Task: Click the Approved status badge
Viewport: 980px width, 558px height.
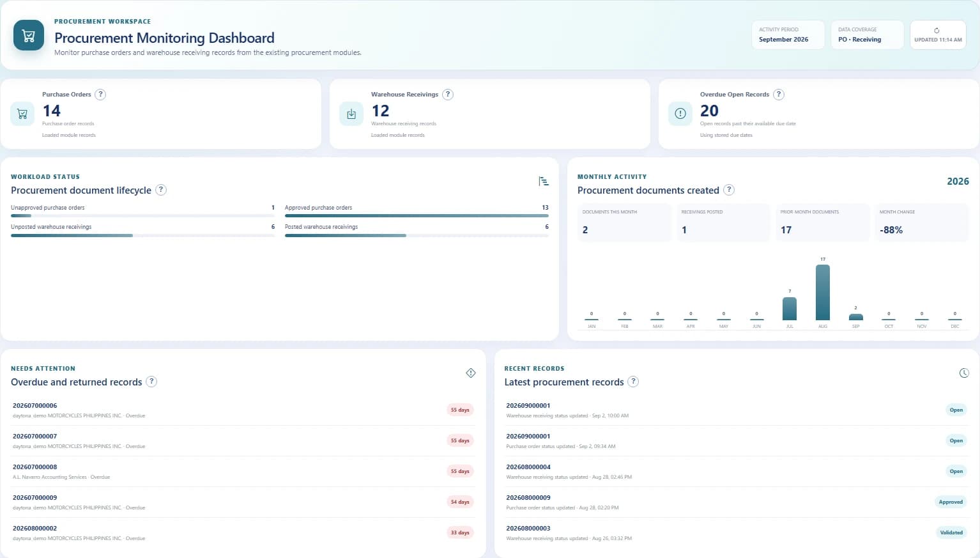Action: [951, 502]
